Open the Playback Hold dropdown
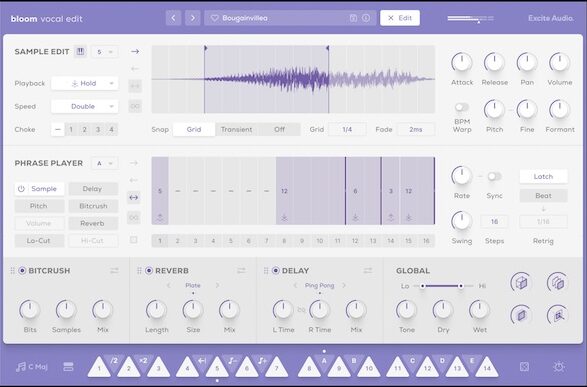The width and height of the screenshot is (587, 387). [85, 83]
